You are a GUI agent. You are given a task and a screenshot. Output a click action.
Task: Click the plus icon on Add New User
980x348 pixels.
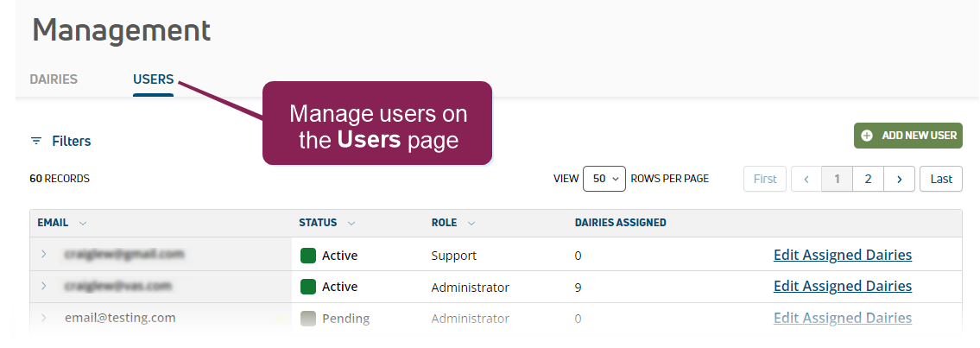click(867, 136)
